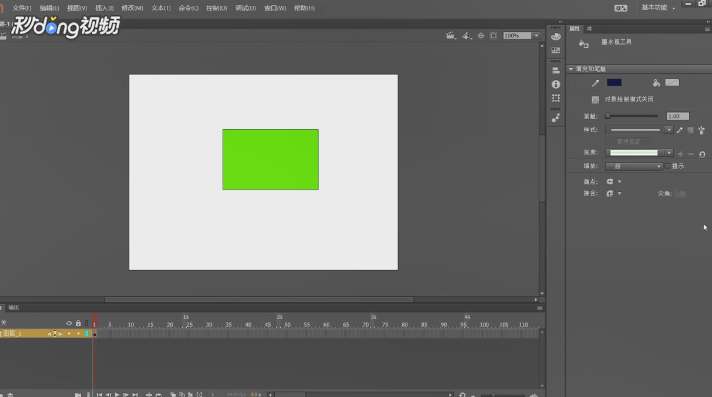Click the reset width profile icon
The image size is (712, 397).
pyautogui.click(x=702, y=154)
